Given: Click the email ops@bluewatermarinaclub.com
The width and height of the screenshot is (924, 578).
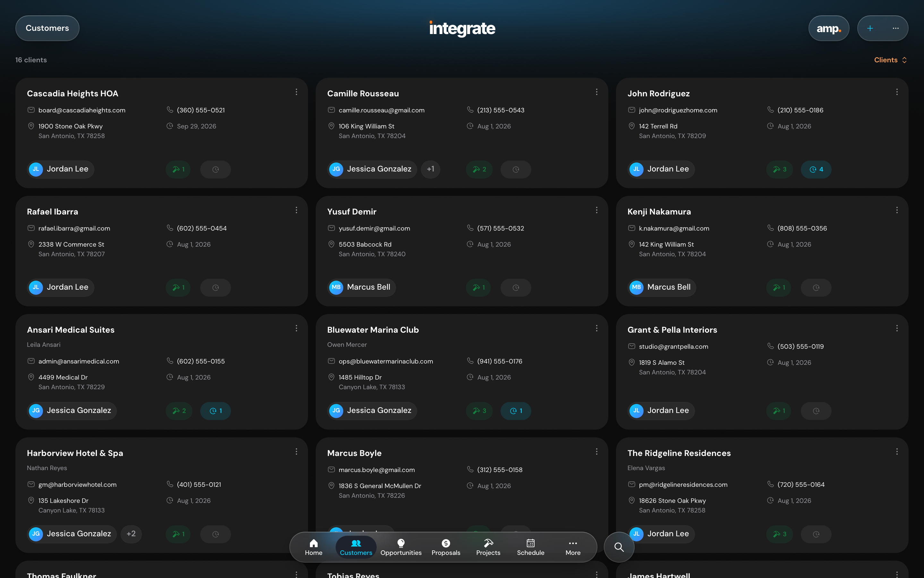Looking at the screenshot, I should pyautogui.click(x=386, y=362).
